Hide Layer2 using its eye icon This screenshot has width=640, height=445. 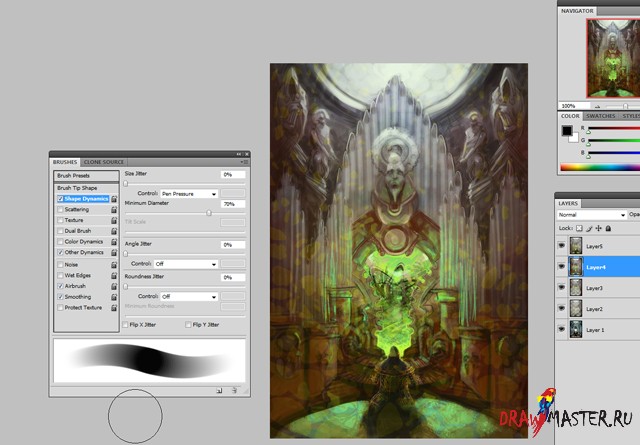pos(562,308)
